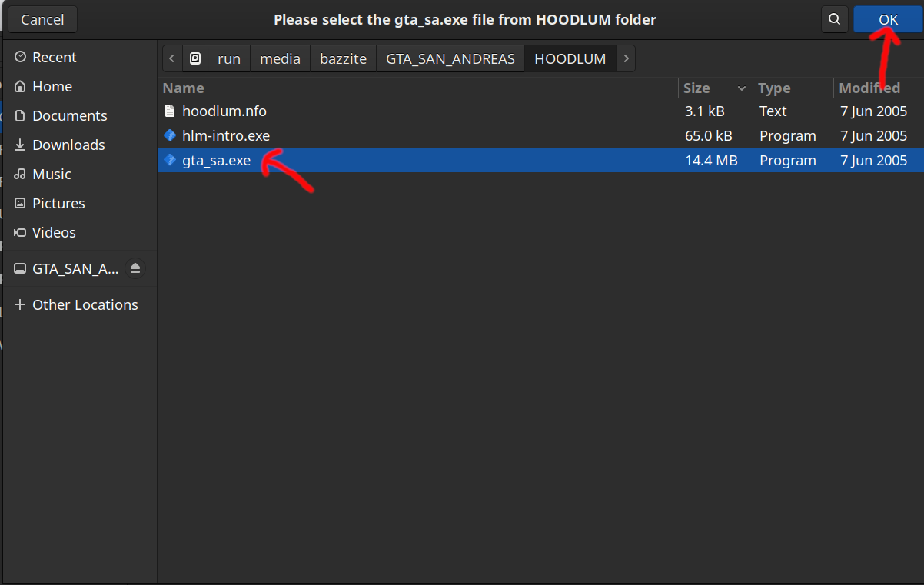
Task: Click the modified date of hlm-intro.exe
Action: click(874, 135)
